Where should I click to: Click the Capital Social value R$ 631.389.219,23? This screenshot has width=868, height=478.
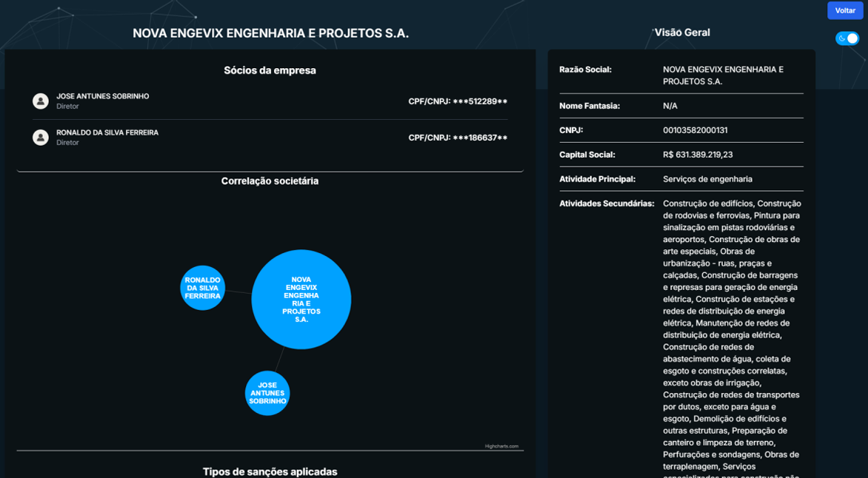click(x=698, y=155)
